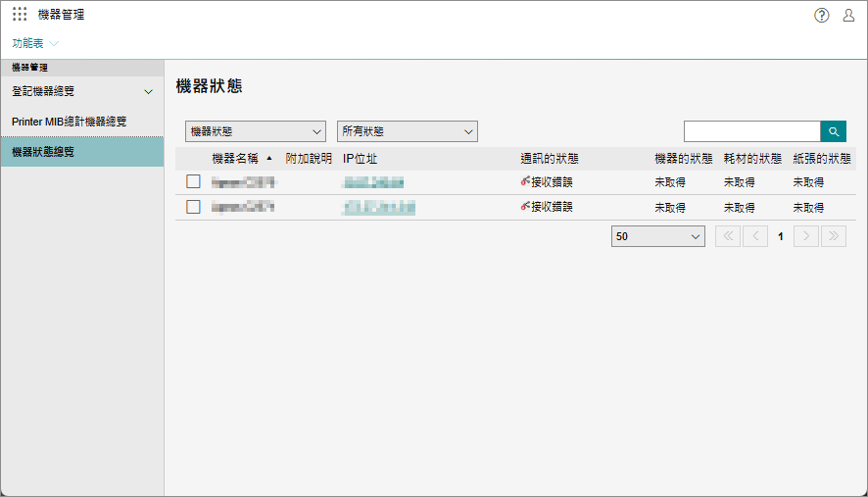
Task: Open the 機器狀態 filter dropdown
Action: tap(256, 131)
